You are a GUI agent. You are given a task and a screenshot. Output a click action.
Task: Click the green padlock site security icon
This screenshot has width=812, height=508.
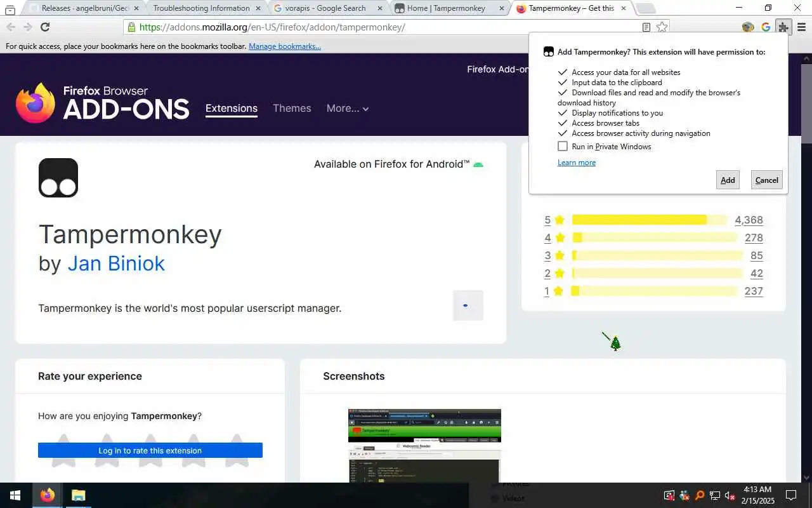pos(131,27)
